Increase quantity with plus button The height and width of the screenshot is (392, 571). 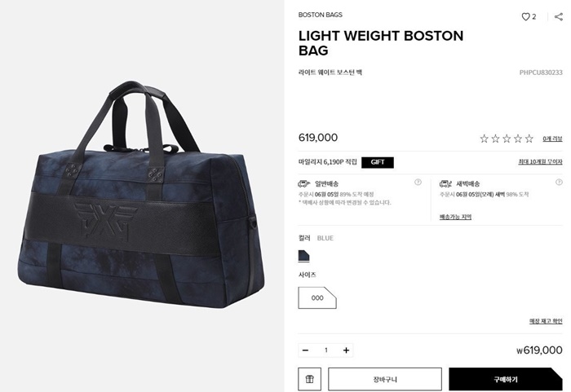coord(346,350)
